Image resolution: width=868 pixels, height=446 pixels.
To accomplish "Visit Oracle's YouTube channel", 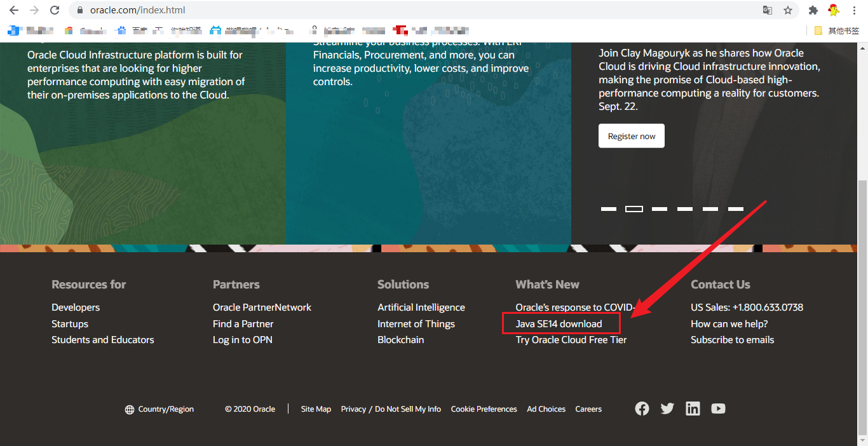I will point(718,409).
